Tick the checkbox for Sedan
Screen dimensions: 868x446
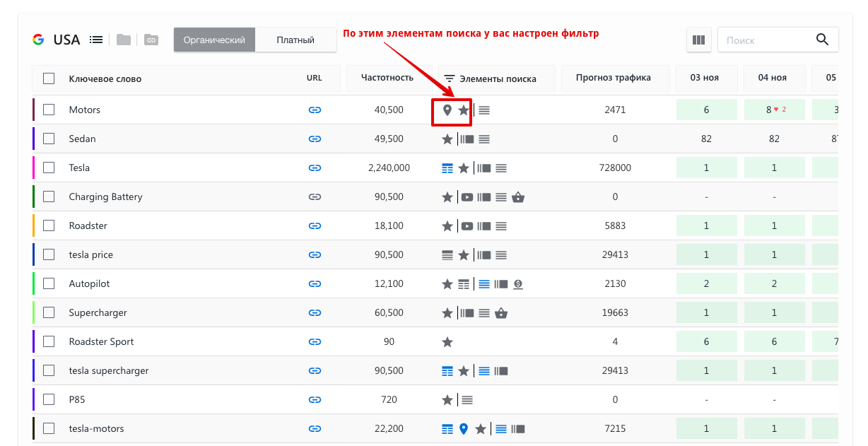(49, 139)
